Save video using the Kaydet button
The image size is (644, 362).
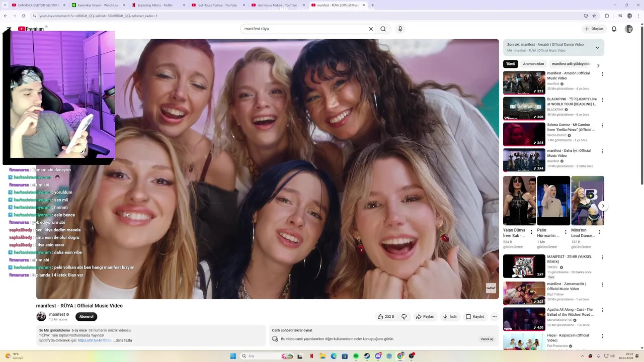point(475,317)
